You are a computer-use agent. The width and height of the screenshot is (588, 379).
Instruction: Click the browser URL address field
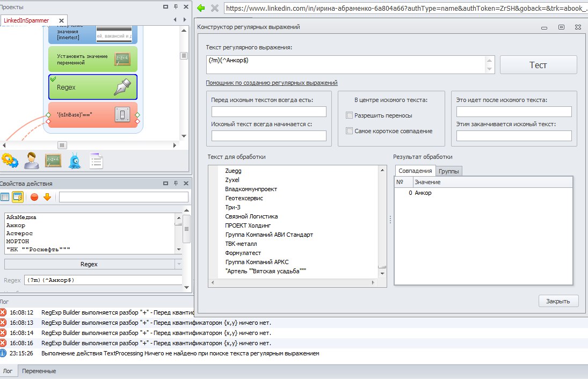coord(406,8)
